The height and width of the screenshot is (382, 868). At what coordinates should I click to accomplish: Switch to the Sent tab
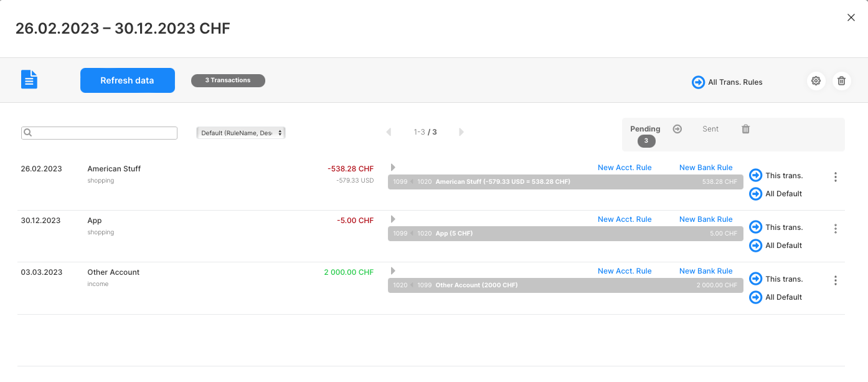tap(710, 129)
